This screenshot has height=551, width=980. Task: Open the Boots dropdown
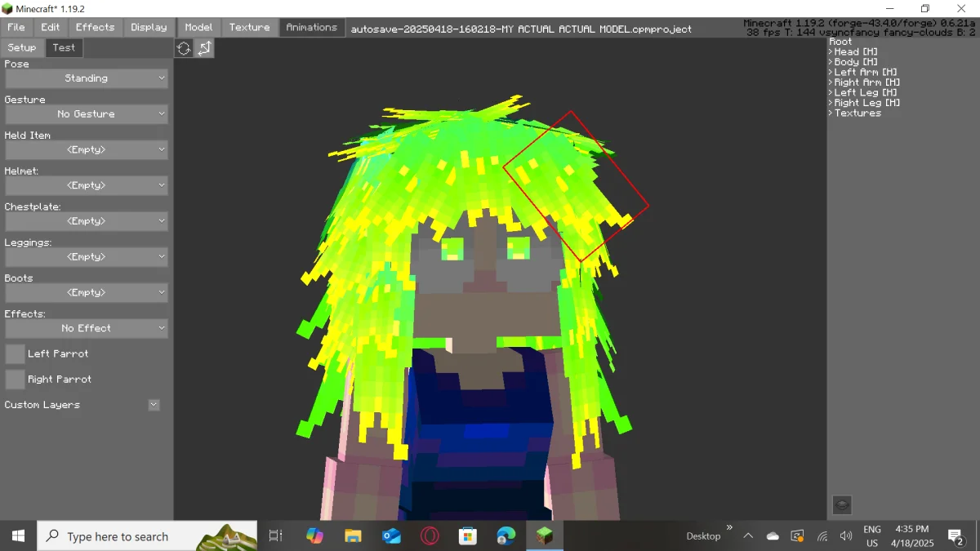click(x=87, y=292)
